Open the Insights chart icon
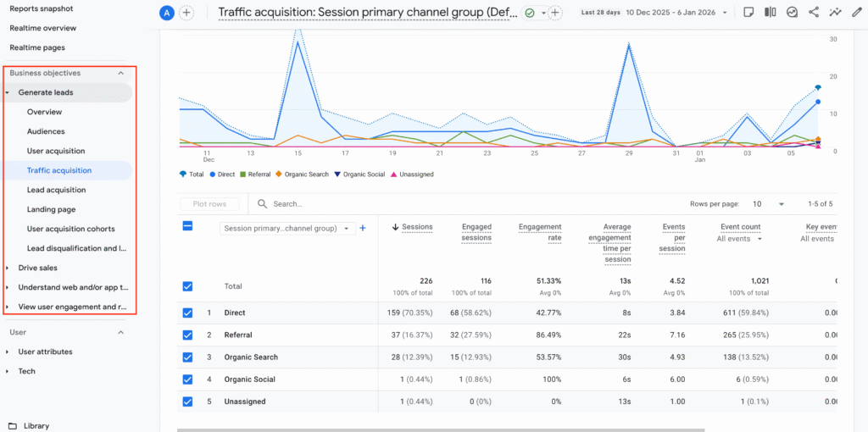Viewport: 868px width, 432px height. pyautogui.click(x=792, y=13)
